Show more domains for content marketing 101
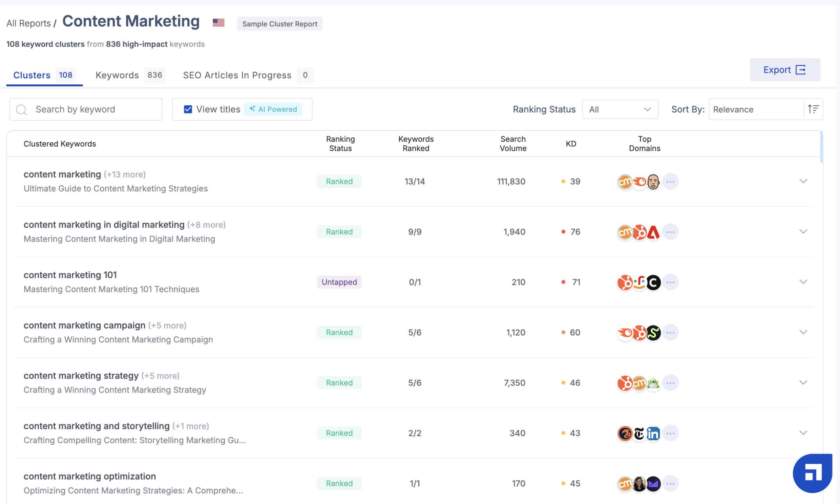This screenshot has height=504, width=840. point(670,282)
